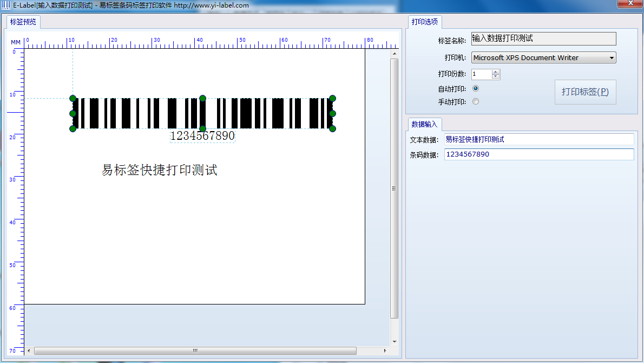The height and width of the screenshot is (363, 644).
Task: Click the label text 易标签快捷打印测试
Action: point(159,170)
